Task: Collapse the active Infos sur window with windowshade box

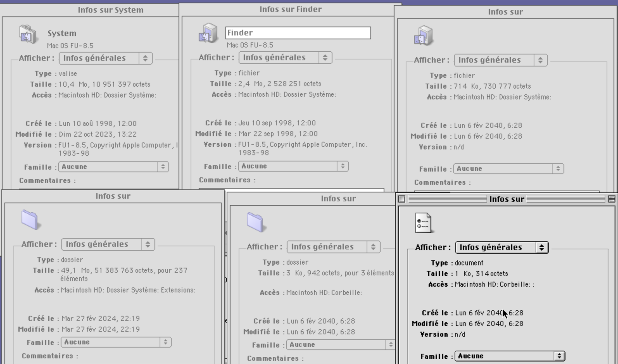Action: tap(612, 199)
